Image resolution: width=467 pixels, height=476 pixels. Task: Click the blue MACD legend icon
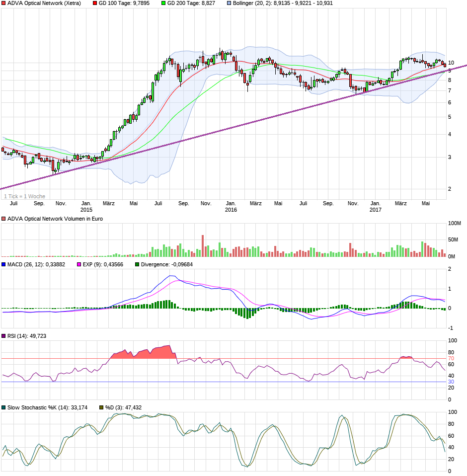4,264
